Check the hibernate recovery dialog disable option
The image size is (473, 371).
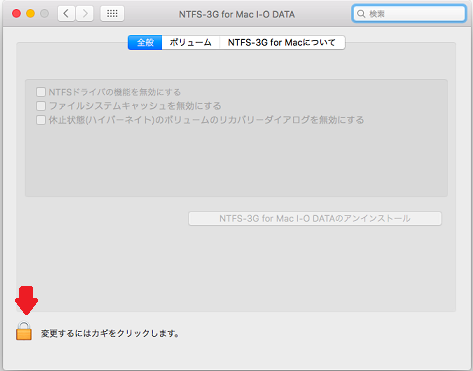point(41,120)
